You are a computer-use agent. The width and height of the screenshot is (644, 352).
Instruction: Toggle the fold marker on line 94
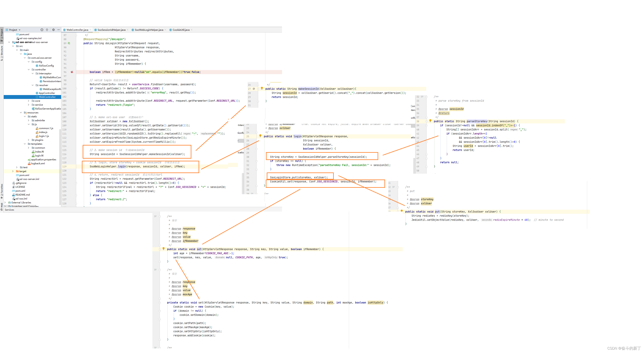point(76,64)
